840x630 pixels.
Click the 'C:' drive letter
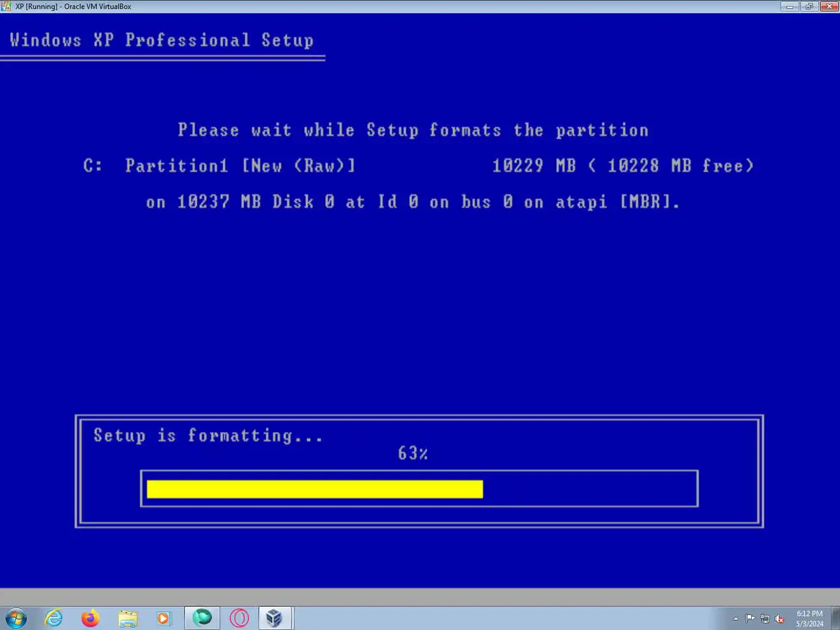point(93,166)
